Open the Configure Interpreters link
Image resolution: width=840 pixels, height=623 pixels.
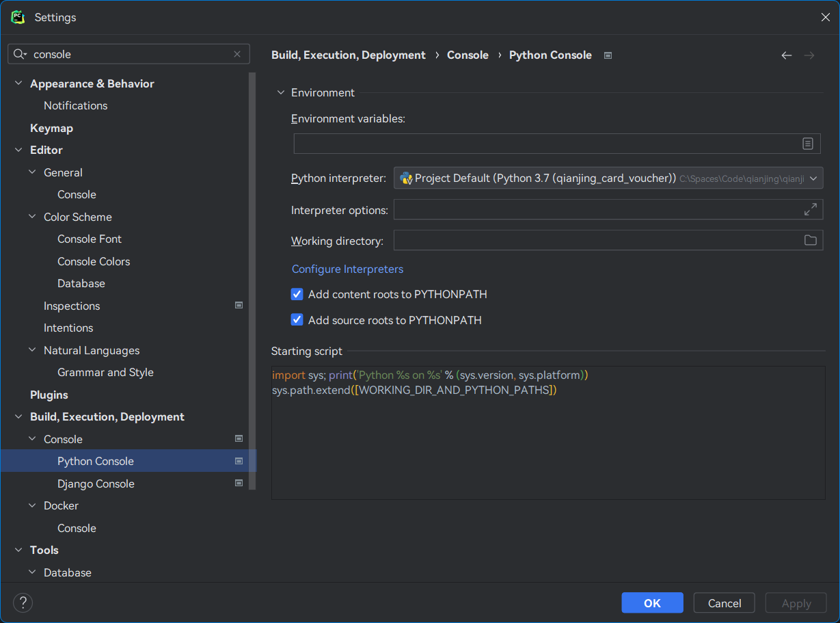[347, 269]
